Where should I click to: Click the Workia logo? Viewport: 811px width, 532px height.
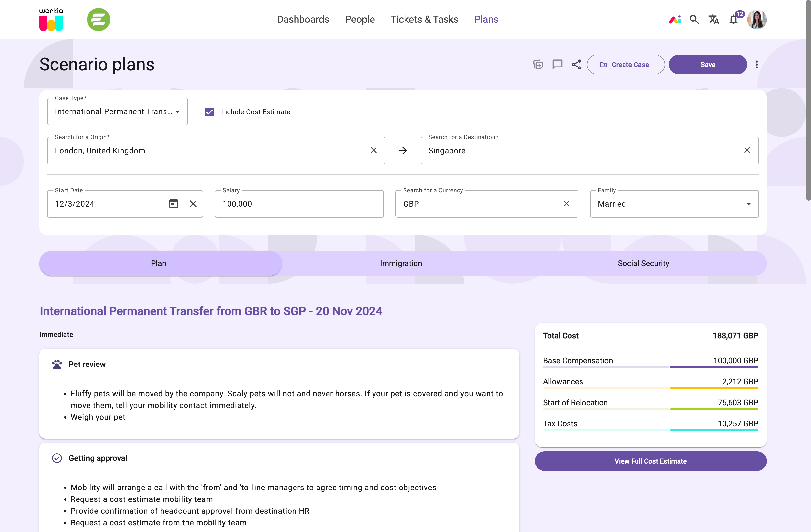(x=51, y=19)
